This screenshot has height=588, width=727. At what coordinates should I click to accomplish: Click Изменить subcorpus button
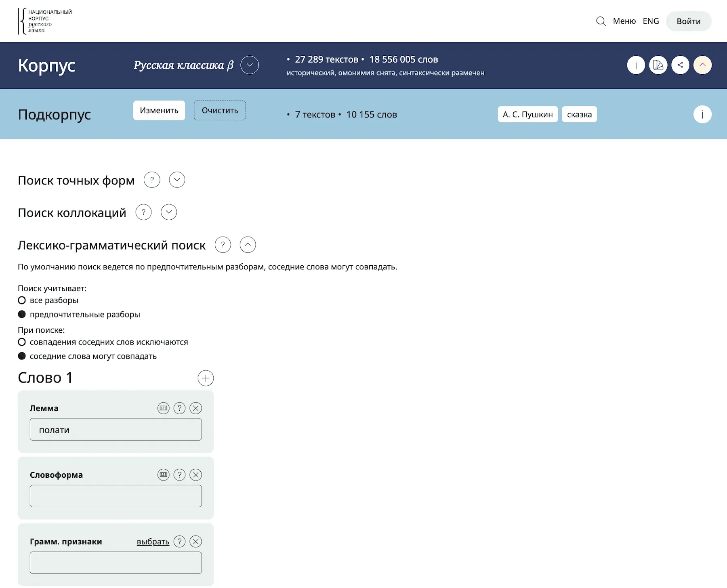[159, 110]
